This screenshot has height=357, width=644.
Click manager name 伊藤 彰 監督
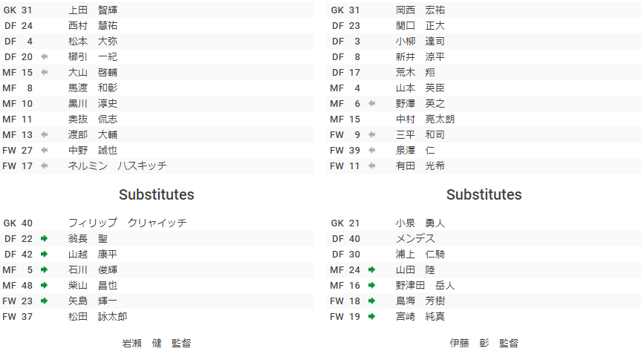pyautogui.click(x=484, y=343)
